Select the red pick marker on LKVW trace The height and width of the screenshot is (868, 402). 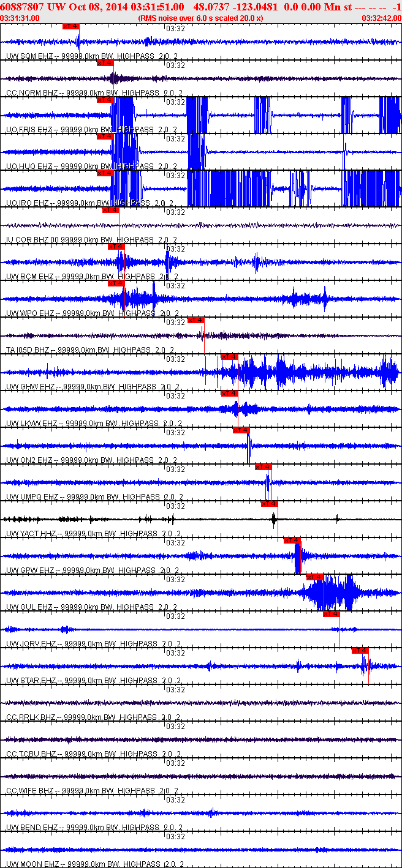[229, 393]
